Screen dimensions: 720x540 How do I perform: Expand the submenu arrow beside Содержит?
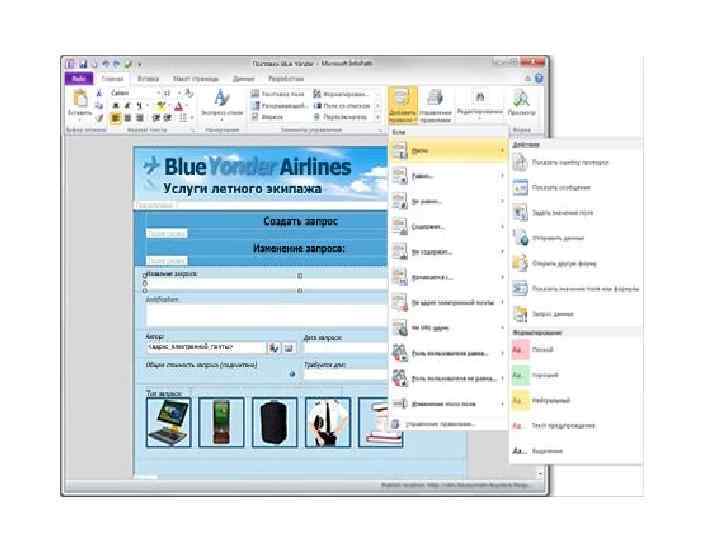(501, 226)
